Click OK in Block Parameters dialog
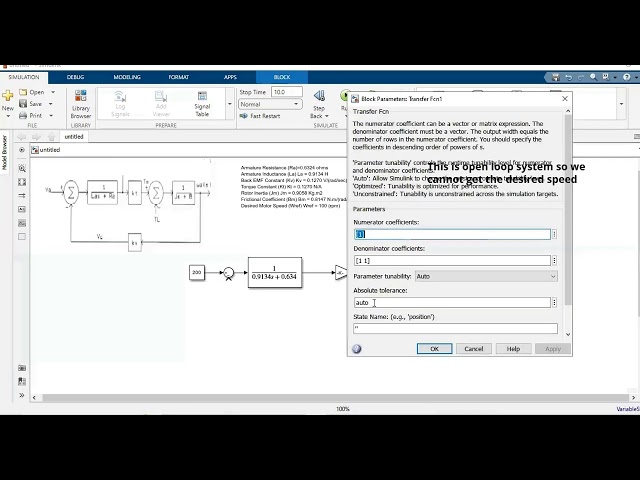Viewport: 640px width, 480px height. coord(434,349)
